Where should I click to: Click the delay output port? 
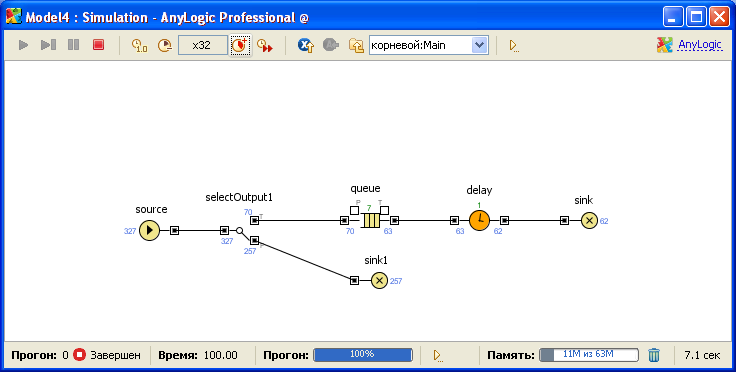tap(504, 220)
